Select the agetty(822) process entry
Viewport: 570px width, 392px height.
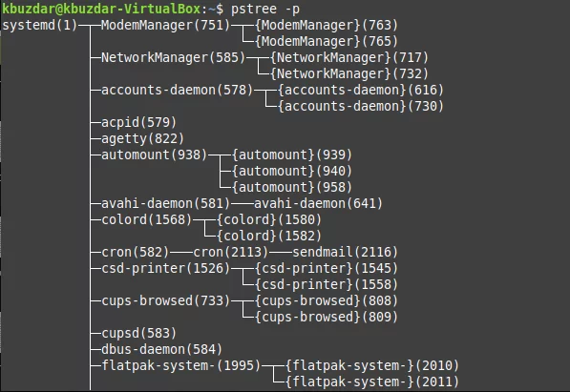(143, 139)
